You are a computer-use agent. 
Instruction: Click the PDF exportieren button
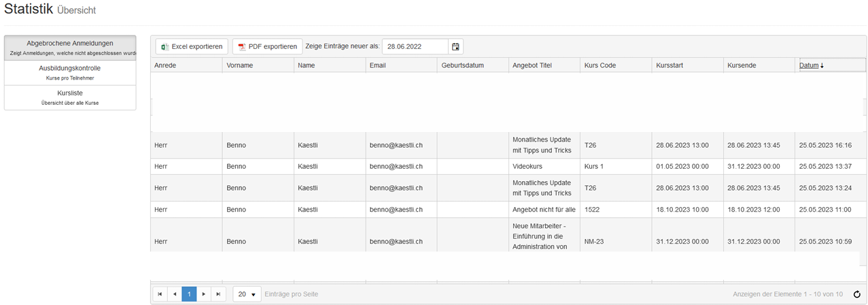[x=267, y=46]
